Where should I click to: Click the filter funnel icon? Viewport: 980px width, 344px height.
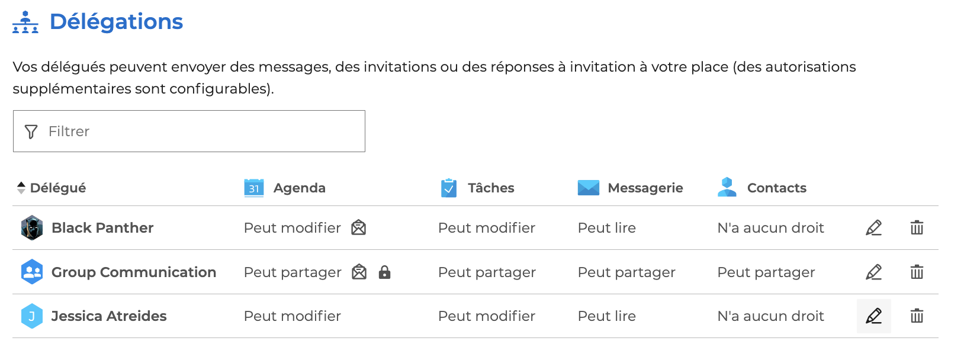tap(31, 131)
